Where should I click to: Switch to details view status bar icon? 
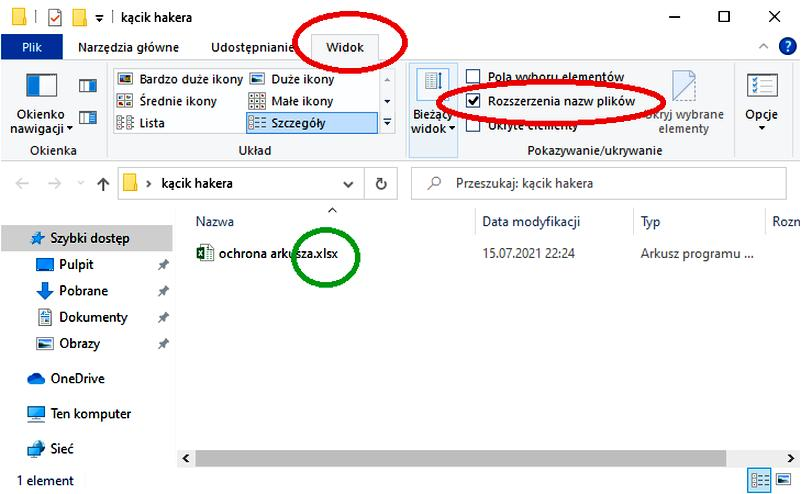tap(760, 480)
